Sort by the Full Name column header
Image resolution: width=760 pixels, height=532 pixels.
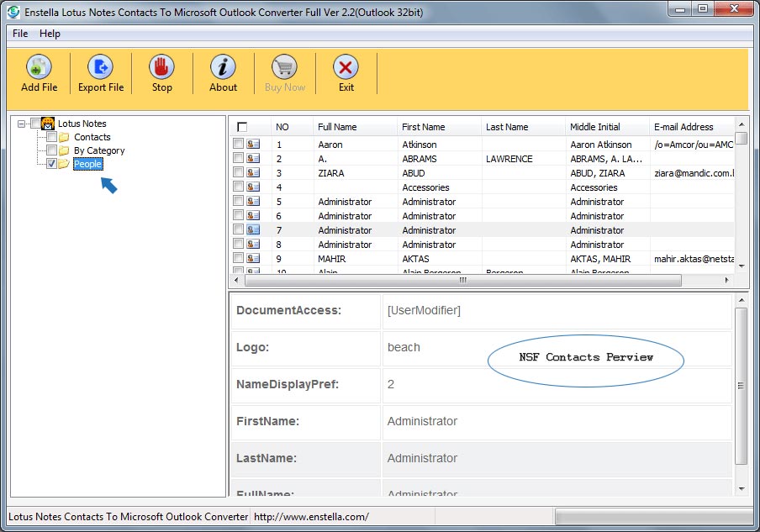pyautogui.click(x=337, y=127)
